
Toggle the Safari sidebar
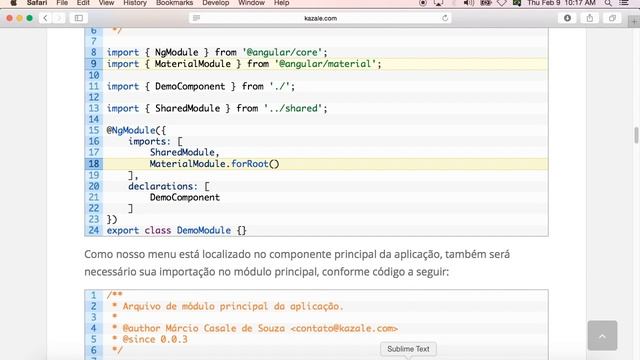pos(79,18)
